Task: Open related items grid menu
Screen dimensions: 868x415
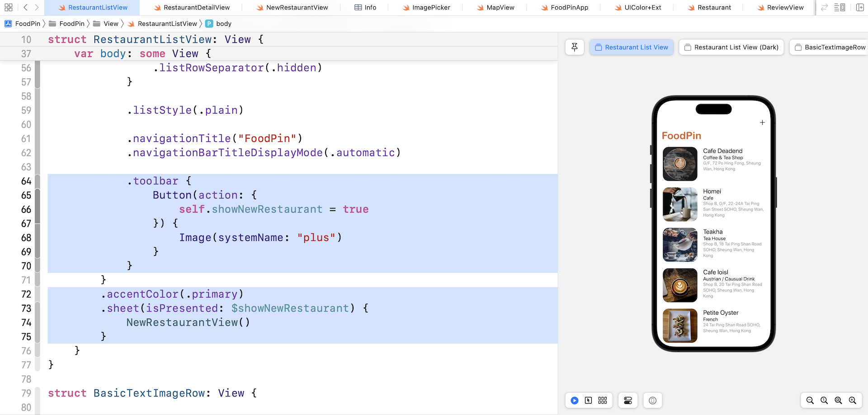Action: pyautogui.click(x=8, y=7)
